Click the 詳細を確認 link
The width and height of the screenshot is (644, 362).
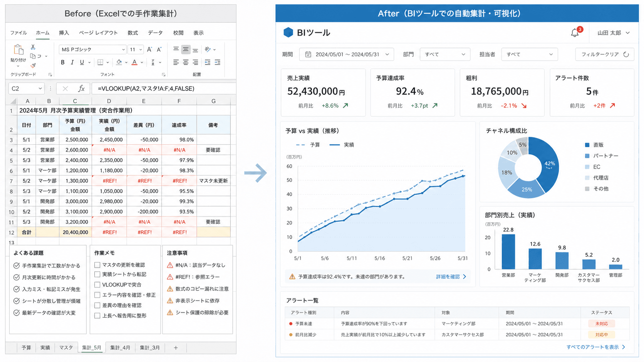click(451, 277)
